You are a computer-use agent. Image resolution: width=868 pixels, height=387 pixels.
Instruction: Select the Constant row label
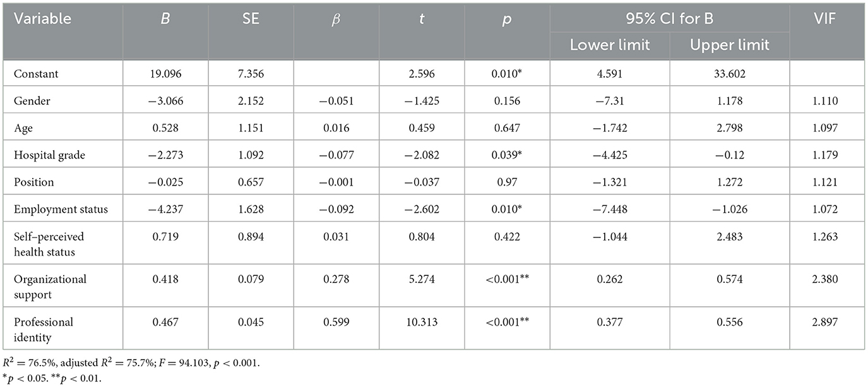35,74
